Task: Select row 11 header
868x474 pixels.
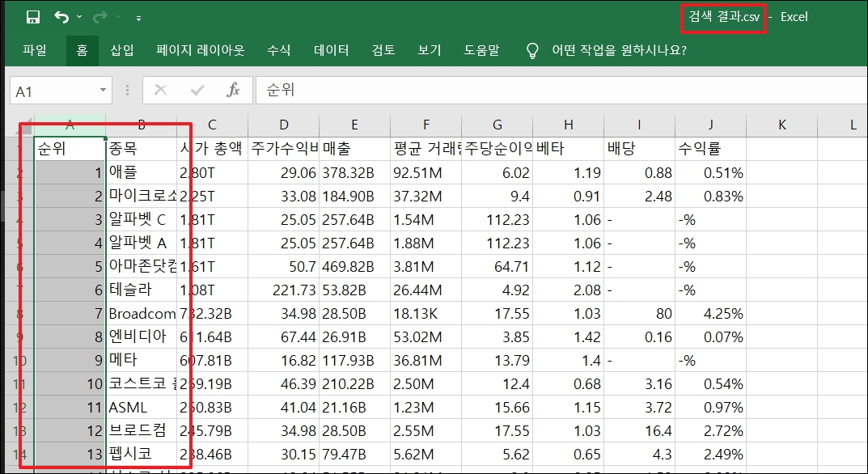Action: tap(20, 384)
